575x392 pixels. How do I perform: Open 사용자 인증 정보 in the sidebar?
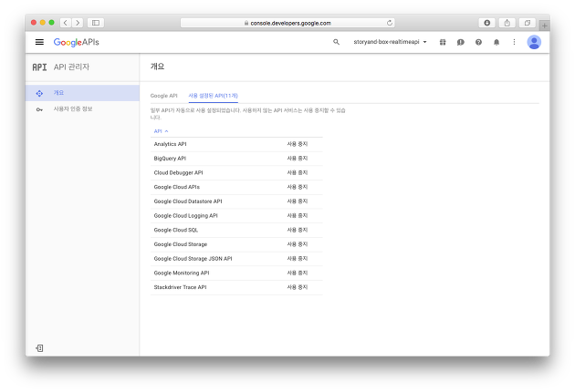pos(82,109)
